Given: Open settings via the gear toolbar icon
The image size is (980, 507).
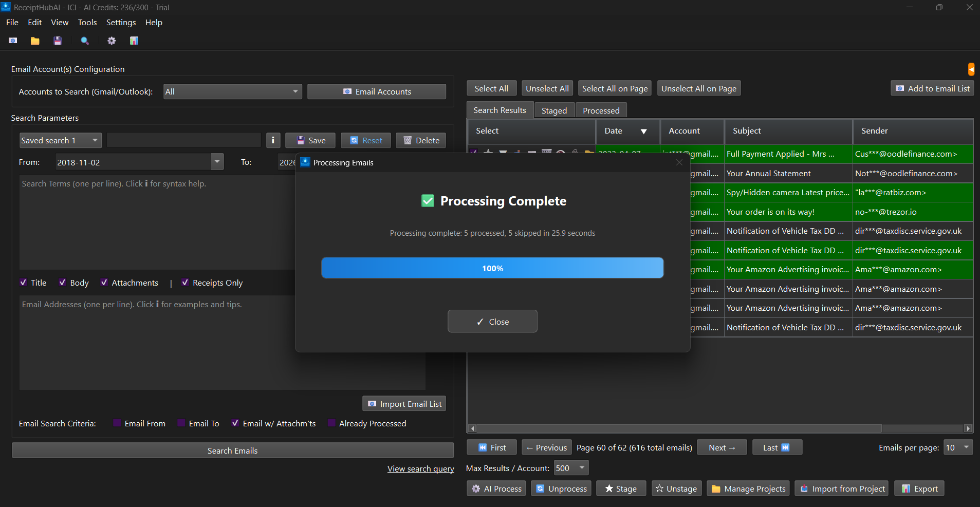Looking at the screenshot, I should coord(112,41).
